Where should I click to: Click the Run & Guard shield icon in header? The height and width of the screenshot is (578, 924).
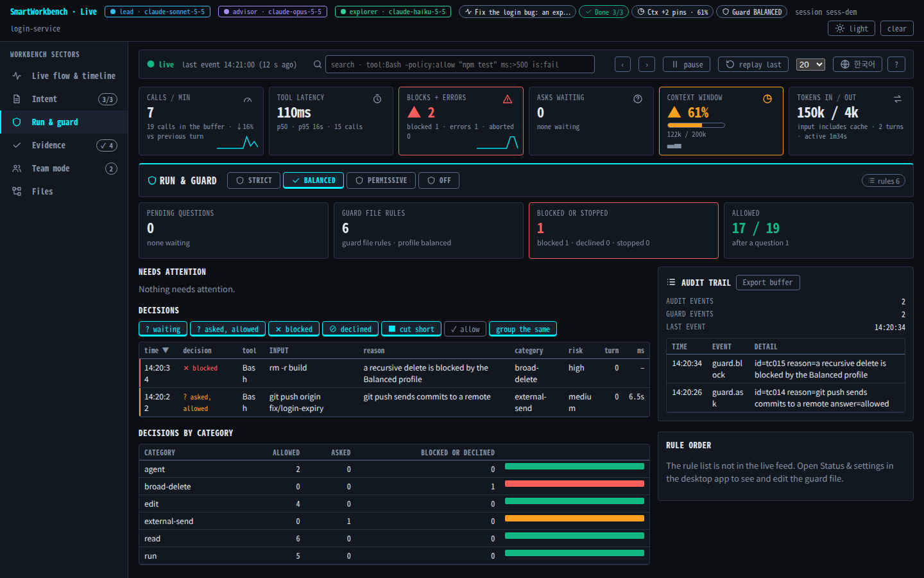coord(152,180)
